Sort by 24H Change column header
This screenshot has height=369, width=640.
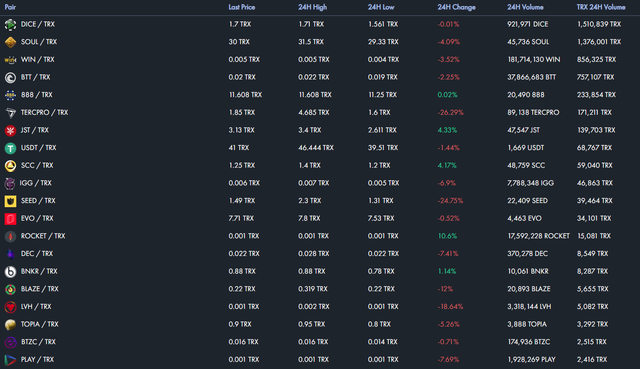click(456, 7)
